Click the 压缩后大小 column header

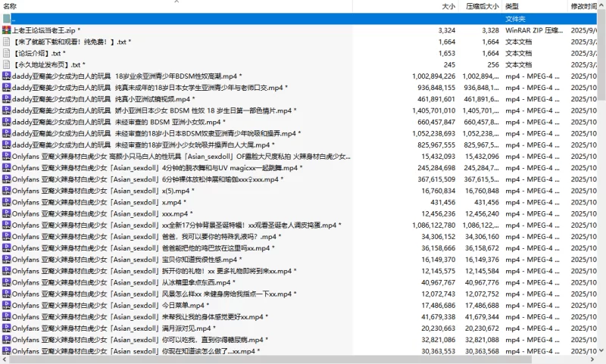point(482,6)
